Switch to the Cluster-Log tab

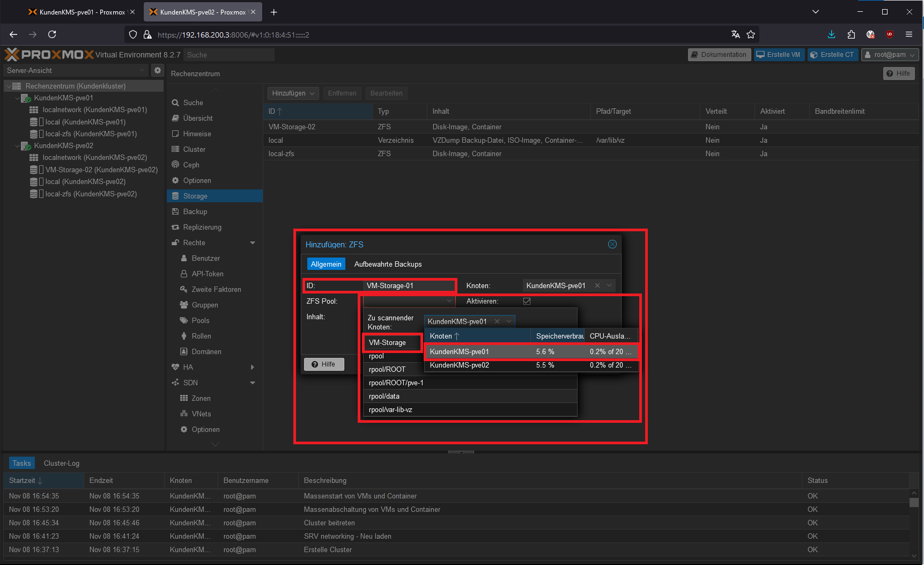[61, 463]
